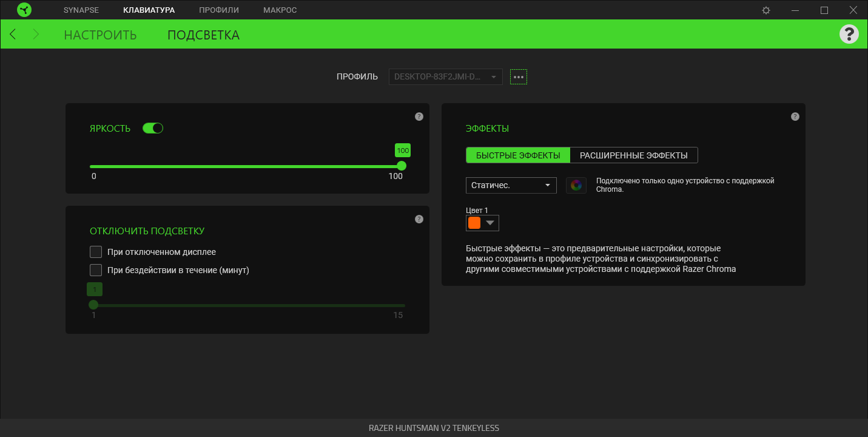Click the Razer logo icon
Image resolution: width=868 pixels, height=437 pixels.
click(x=24, y=10)
